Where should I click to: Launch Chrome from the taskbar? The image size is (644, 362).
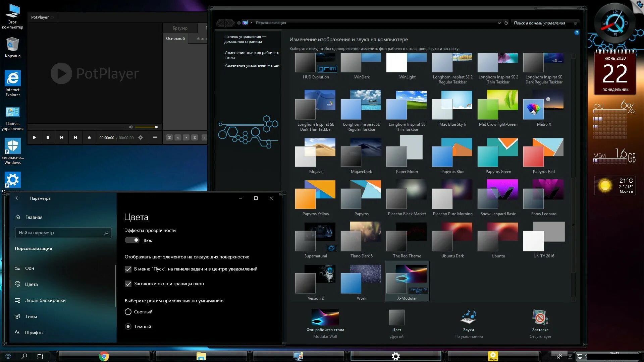pos(104,356)
